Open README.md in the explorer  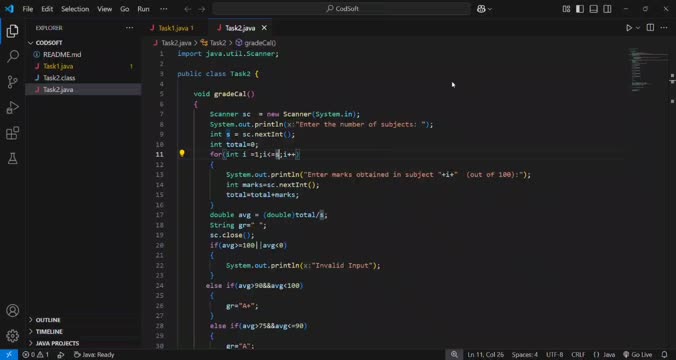(62, 55)
